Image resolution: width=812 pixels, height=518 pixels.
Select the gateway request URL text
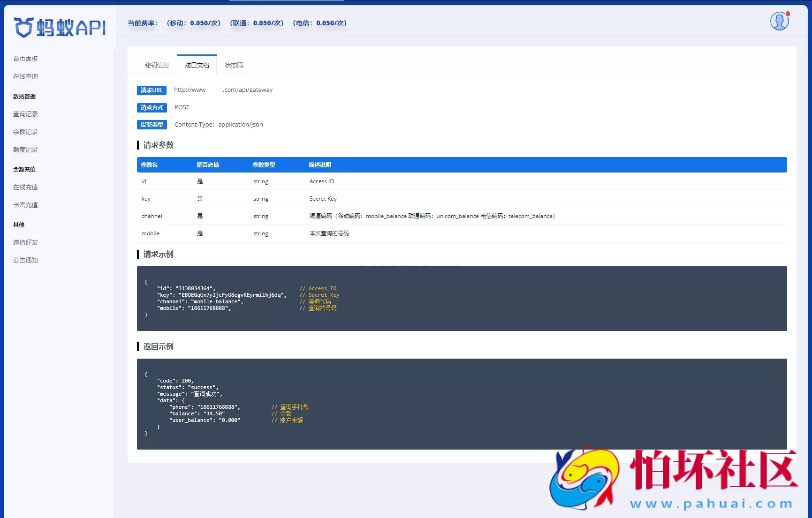(x=223, y=90)
